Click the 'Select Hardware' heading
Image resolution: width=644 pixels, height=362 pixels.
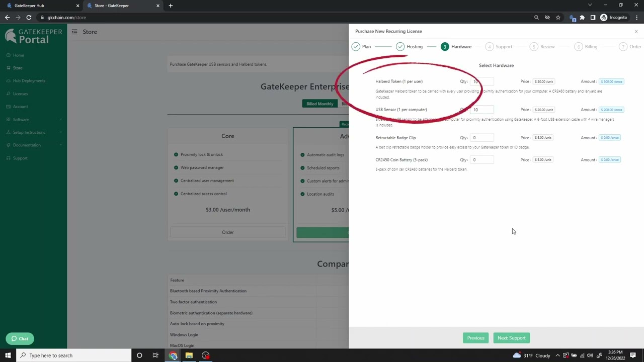tap(496, 65)
